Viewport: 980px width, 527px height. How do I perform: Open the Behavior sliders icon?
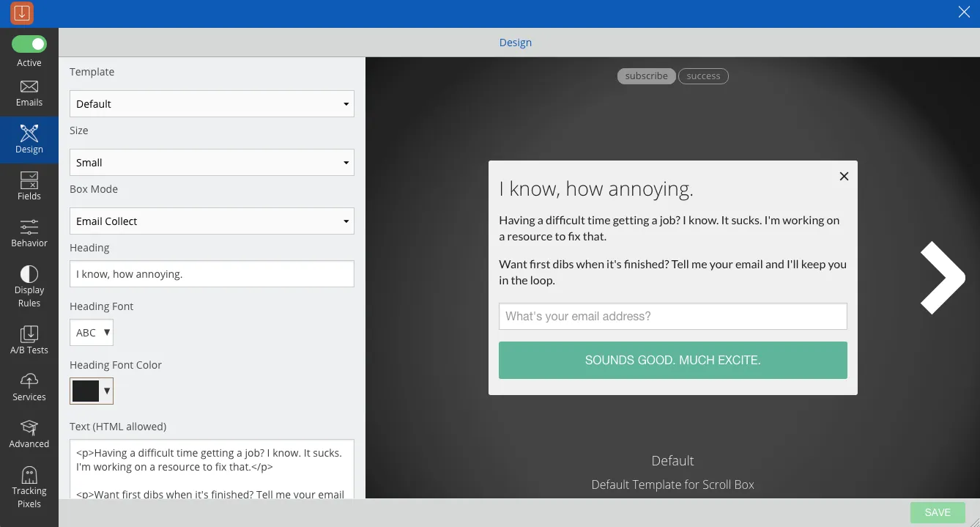29,226
